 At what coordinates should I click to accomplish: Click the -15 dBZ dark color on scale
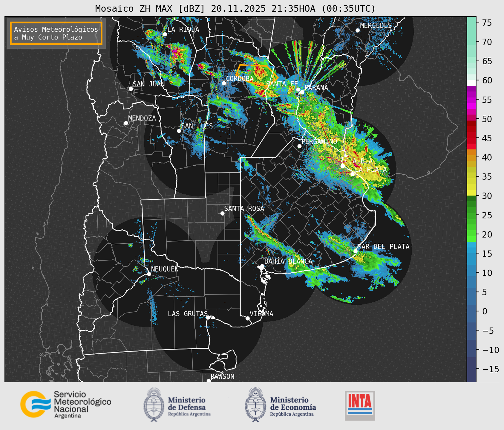(x=471, y=369)
